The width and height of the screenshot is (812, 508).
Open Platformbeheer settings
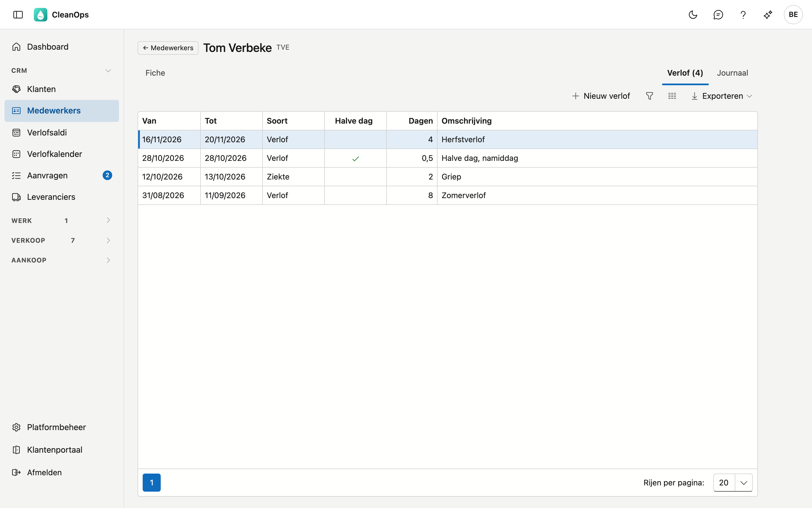pyautogui.click(x=62, y=427)
